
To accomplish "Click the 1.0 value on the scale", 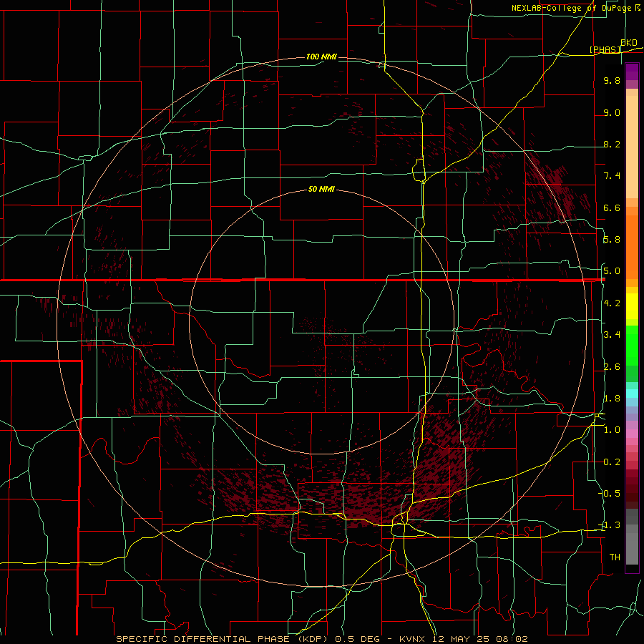I will click(612, 430).
